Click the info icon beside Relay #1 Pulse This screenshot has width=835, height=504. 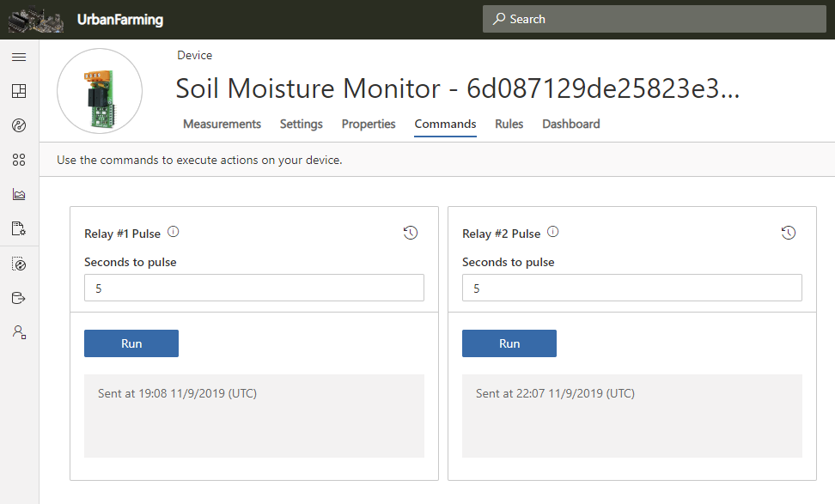point(173,233)
